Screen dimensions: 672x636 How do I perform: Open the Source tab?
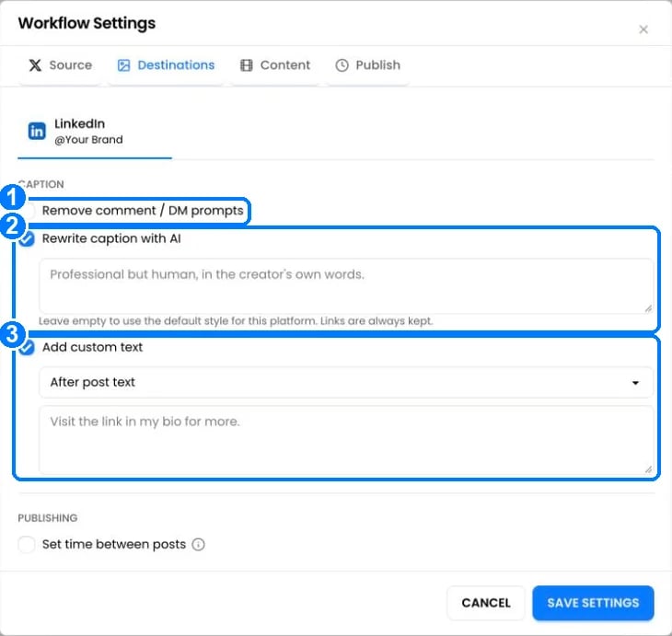(x=60, y=65)
